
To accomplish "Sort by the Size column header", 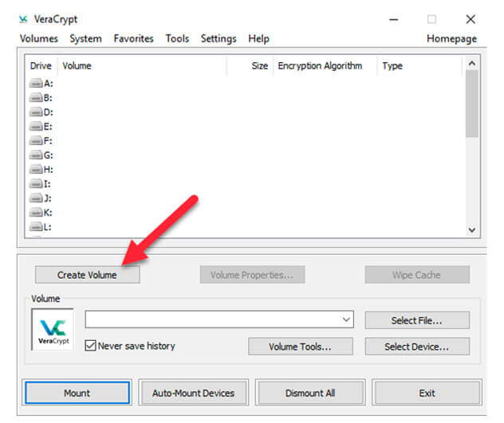I will [x=250, y=66].
